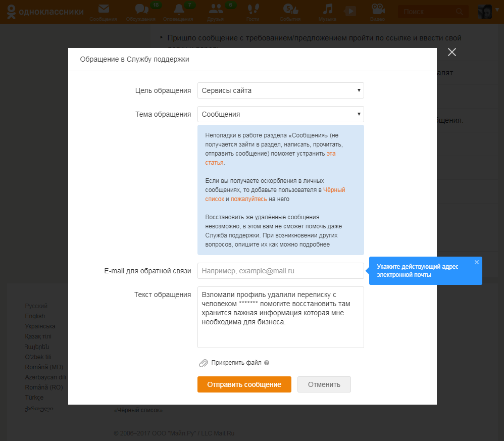The height and width of the screenshot is (441, 504).
Task: Open the profile avatar dropdown arrow
Action: [497, 10]
